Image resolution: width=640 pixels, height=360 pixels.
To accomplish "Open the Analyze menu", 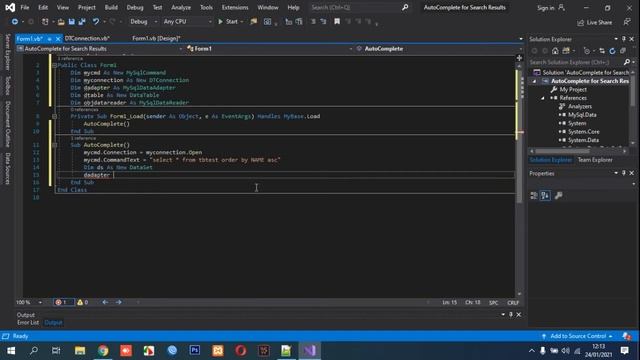I will coord(181,7).
